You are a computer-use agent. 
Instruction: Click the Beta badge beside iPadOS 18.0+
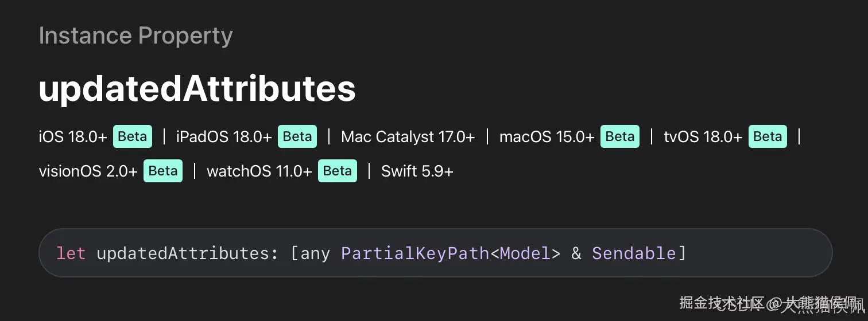(x=297, y=136)
